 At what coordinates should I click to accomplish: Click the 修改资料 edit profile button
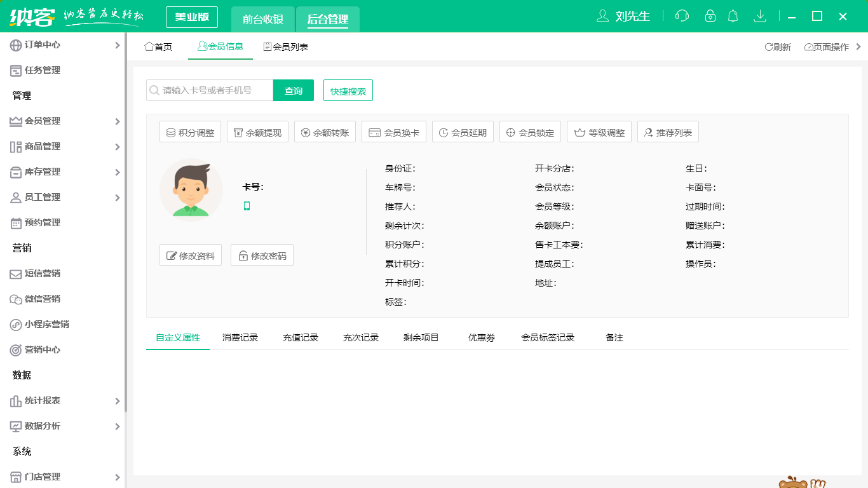pyautogui.click(x=190, y=255)
